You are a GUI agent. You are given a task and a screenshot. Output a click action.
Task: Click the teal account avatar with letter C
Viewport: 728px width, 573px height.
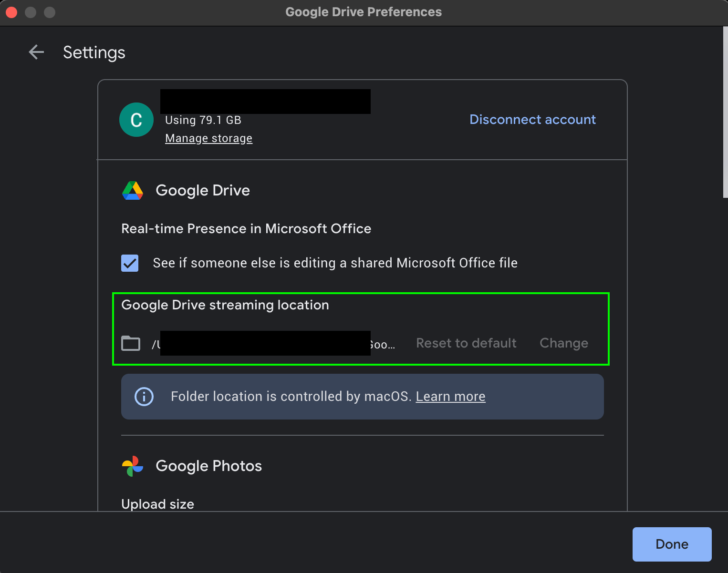(136, 120)
